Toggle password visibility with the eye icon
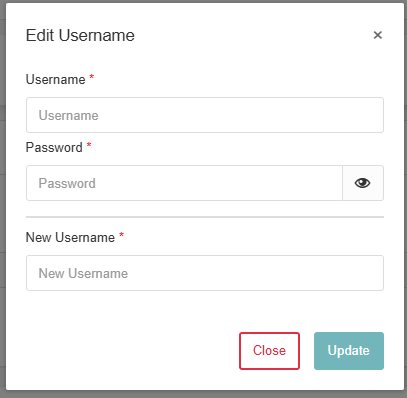Image resolution: width=407 pixels, height=398 pixels. (362, 183)
